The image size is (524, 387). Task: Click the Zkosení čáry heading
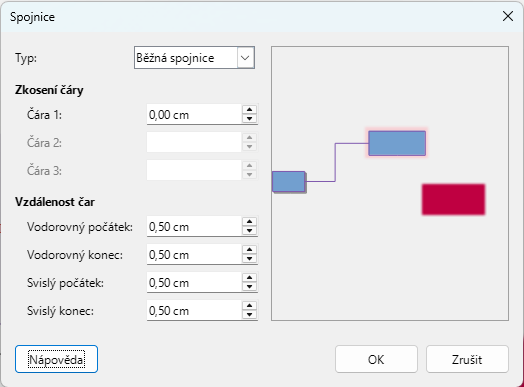click(49, 90)
